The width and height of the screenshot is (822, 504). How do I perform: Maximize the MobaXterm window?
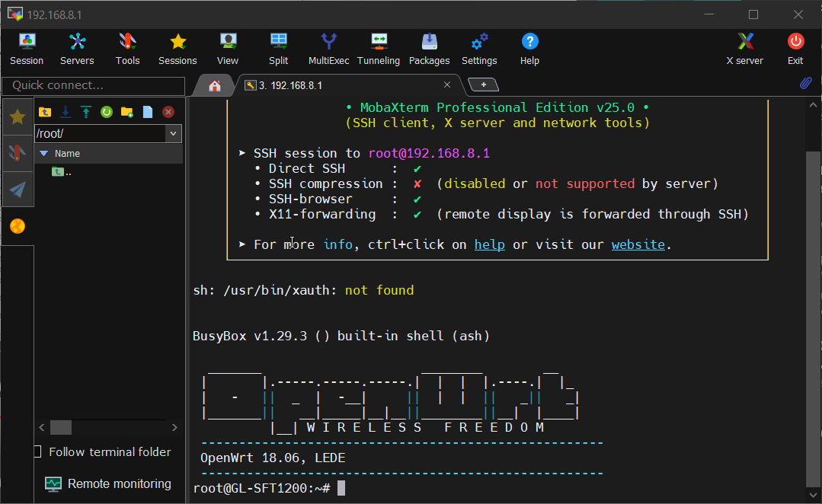(753, 14)
